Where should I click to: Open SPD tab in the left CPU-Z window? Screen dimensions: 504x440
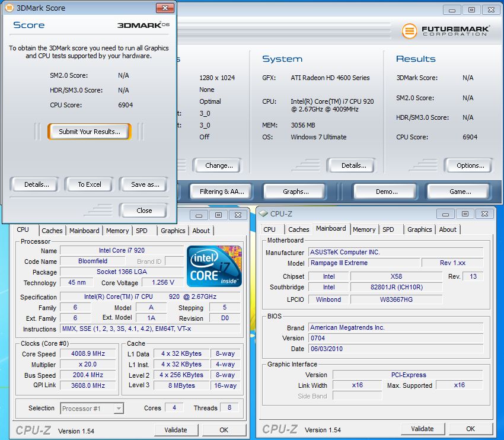142,231
